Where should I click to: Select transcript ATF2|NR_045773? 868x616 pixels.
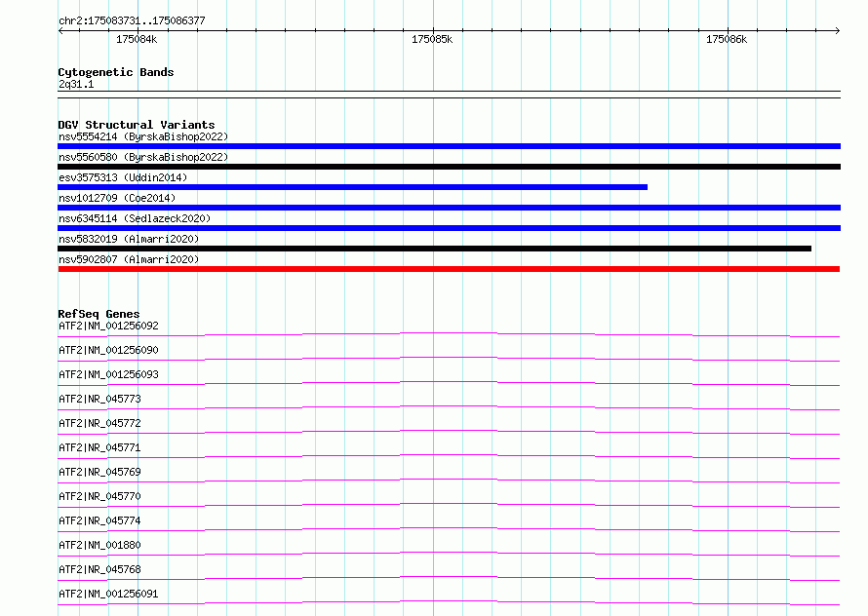pyautogui.click(x=99, y=399)
